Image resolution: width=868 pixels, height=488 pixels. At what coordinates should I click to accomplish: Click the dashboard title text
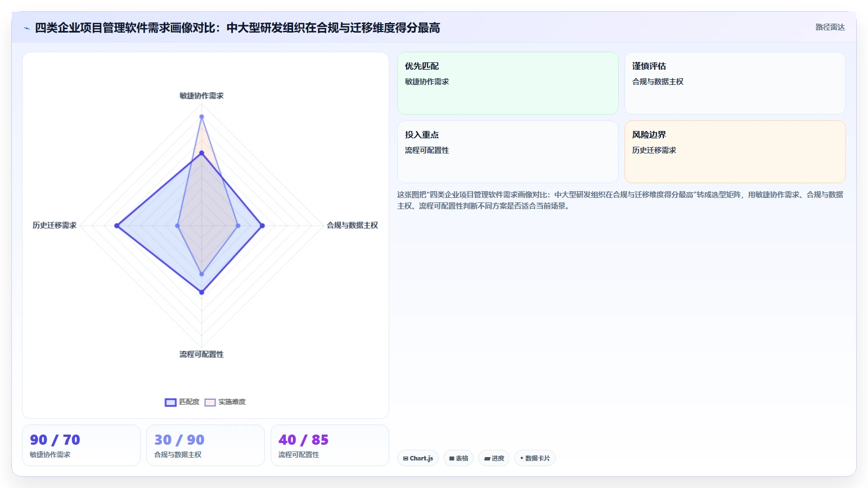click(x=237, y=28)
